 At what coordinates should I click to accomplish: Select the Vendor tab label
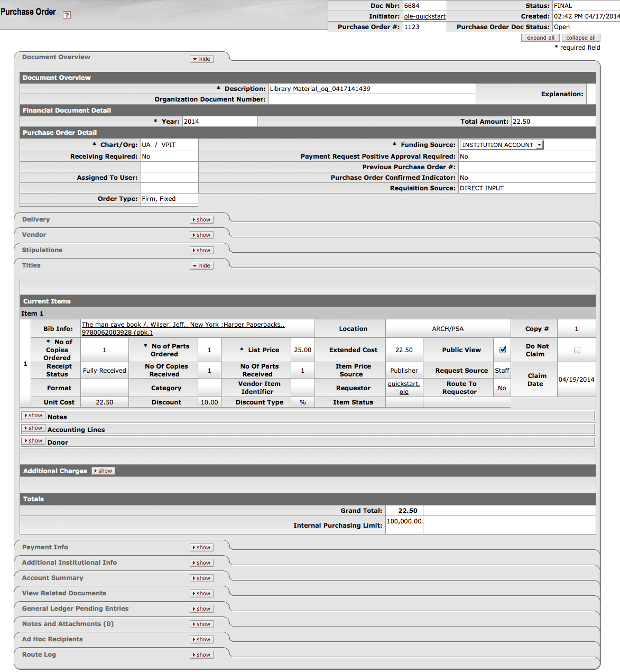[34, 235]
